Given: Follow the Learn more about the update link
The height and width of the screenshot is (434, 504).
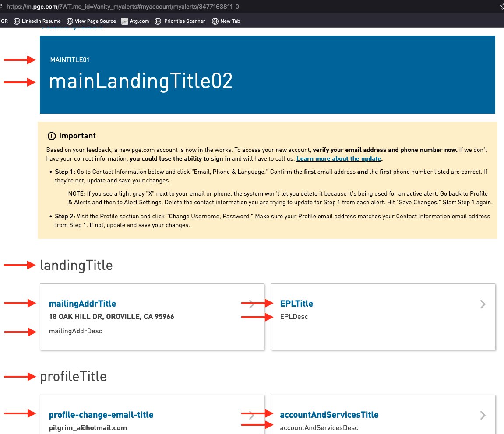Looking at the screenshot, I should click(x=339, y=159).
